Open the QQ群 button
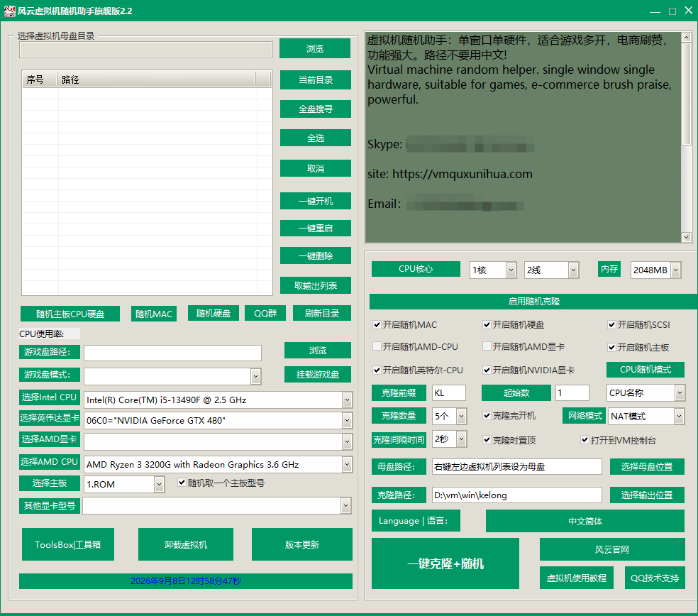698x616 pixels. point(265,313)
